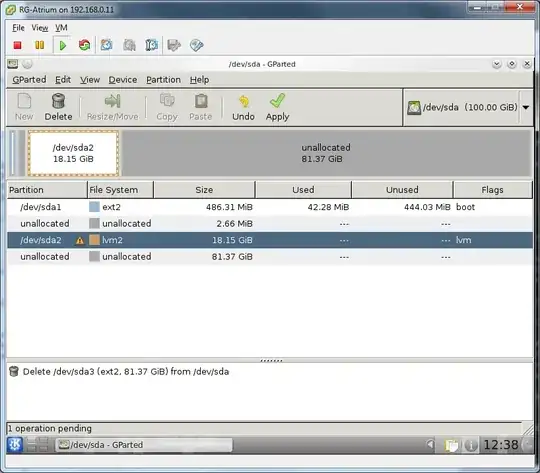Delete the selected partition via toolbar
540x473 pixels.
tap(58, 107)
